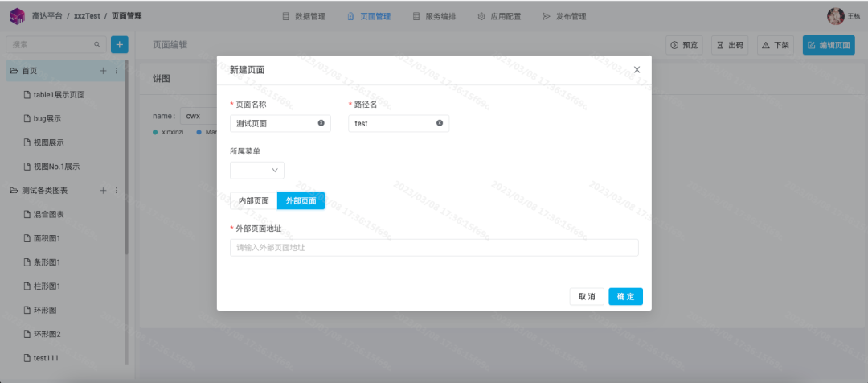Viewport: 868px width, 383px height.
Task: Focus the 外部页面地址 input field
Action: (434, 248)
